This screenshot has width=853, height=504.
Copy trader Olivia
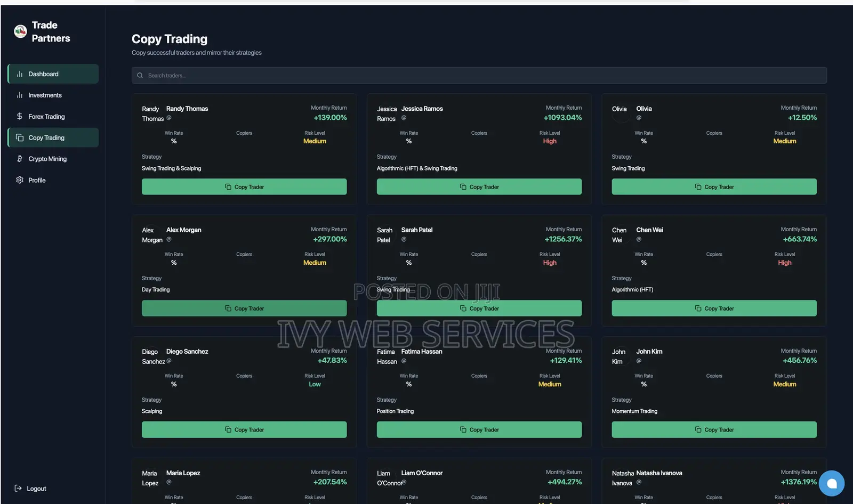pyautogui.click(x=714, y=187)
